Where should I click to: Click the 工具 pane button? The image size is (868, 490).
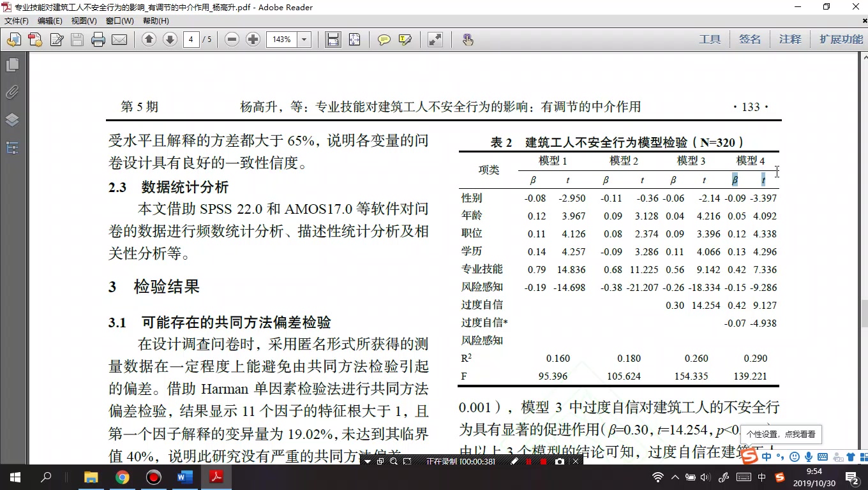click(x=710, y=39)
